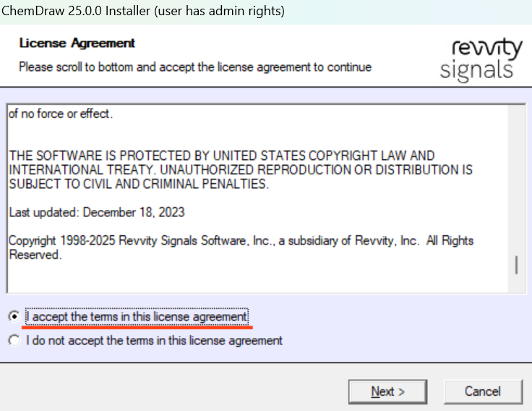The image size is (532, 411).
Task: Click the "Last updated: December 18, 2023" line
Action: pos(97,212)
